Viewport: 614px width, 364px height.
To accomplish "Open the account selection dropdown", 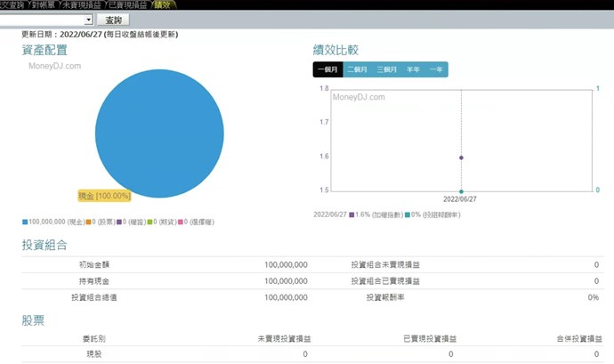I will [x=88, y=19].
